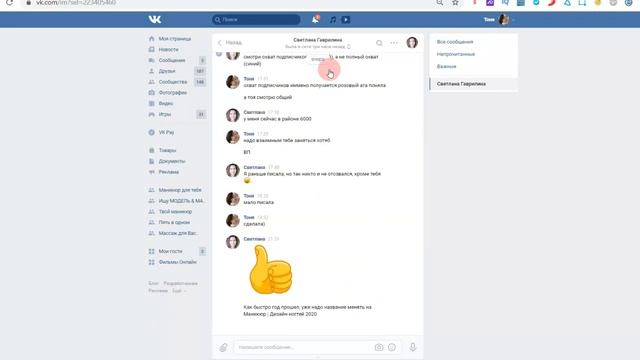Go to Моя страница in the sidebar
This screenshot has height=360, width=640.
pyautogui.click(x=175, y=39)
